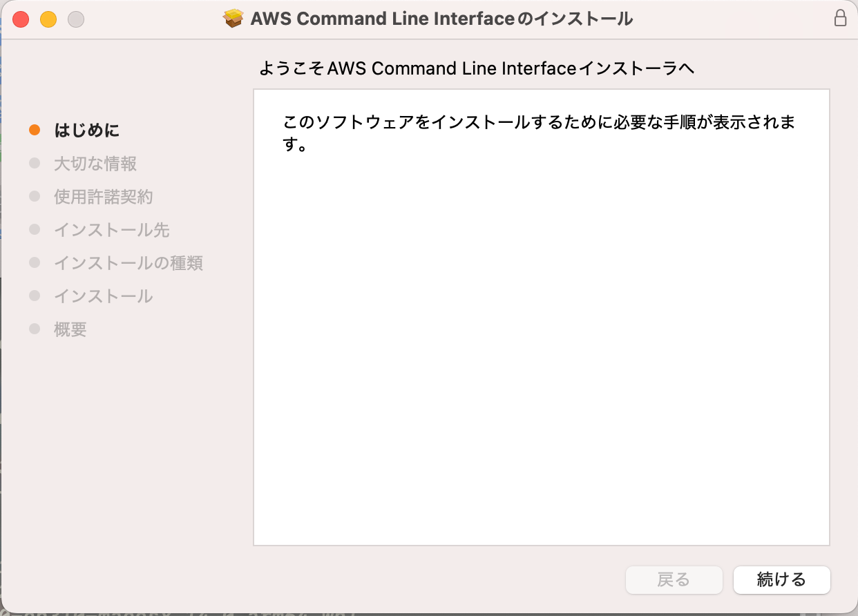Viewport: 858px width, 616px height.
Task: Click the package icon beside window title
Action: click(234, 19)
